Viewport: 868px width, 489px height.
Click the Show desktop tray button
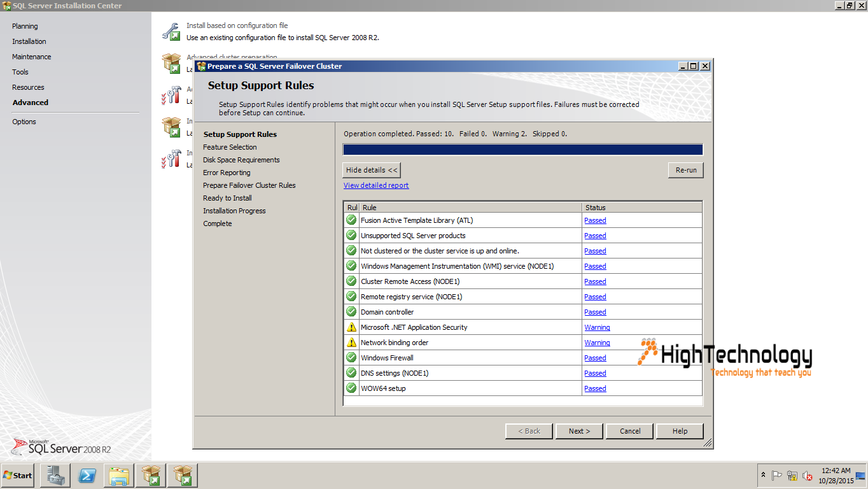click(x=861, y=476)
